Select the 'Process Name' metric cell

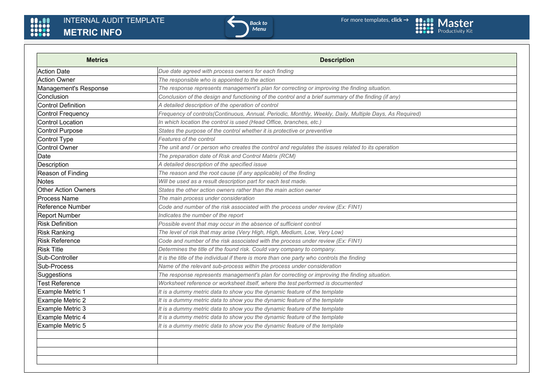click(97, 199)
